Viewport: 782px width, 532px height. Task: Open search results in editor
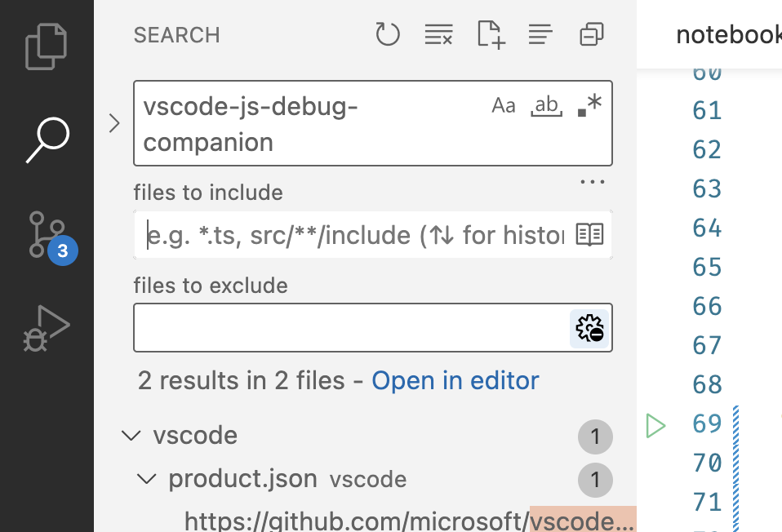pyautogui.click(x=455, y=380)
